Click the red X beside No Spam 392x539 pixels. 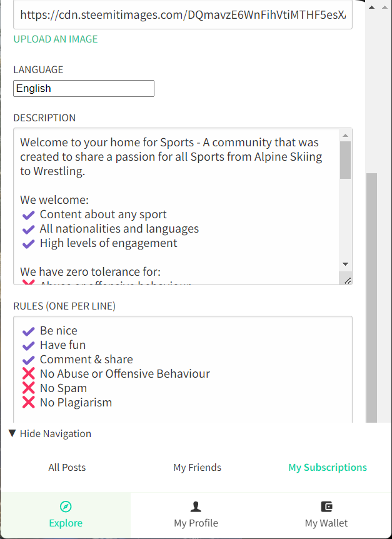pyautogui.click(x=28, y=388)
